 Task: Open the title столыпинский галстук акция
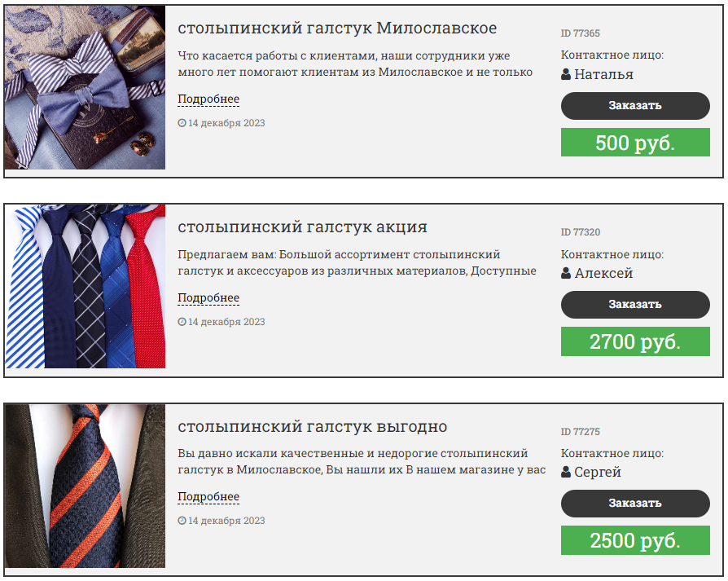coord(302,227)
